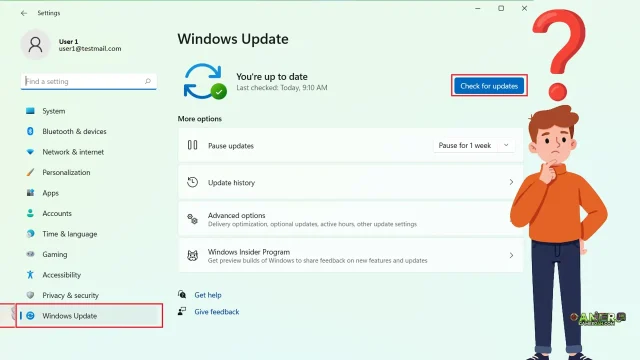
Task: Click the You're up to date status text
Action: pos(272,77)
